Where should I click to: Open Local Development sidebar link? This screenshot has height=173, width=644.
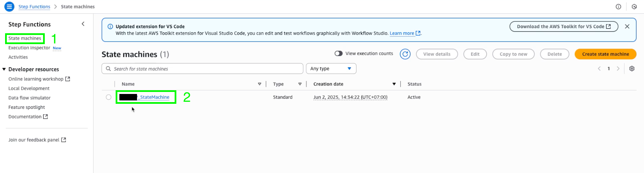29,89
